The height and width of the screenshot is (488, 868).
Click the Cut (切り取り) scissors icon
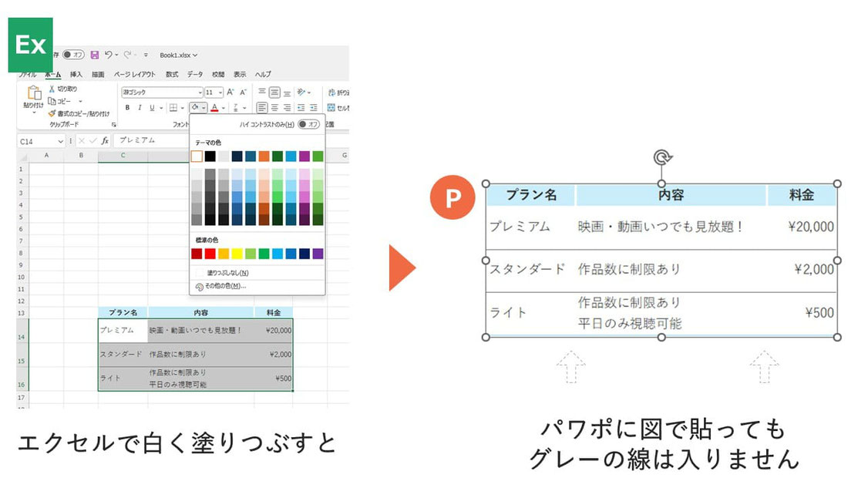(52, 89)
